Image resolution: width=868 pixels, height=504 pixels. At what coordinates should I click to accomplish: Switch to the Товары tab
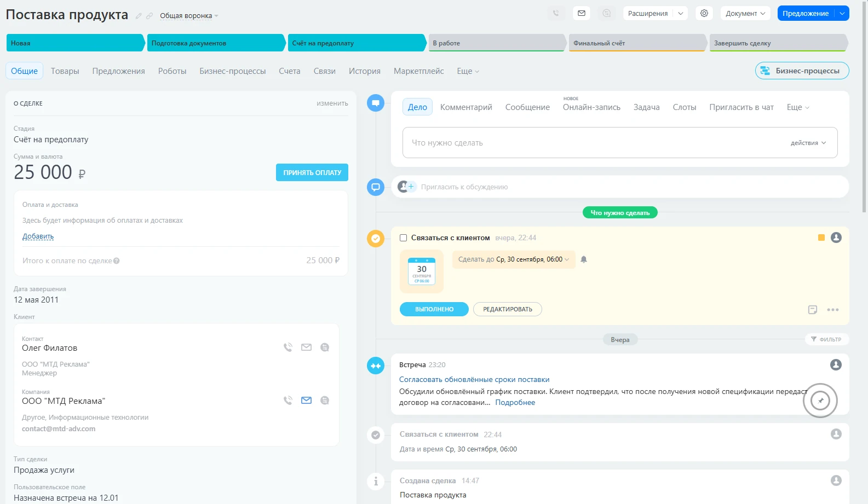pyautogui.click(x=65, y=71)
